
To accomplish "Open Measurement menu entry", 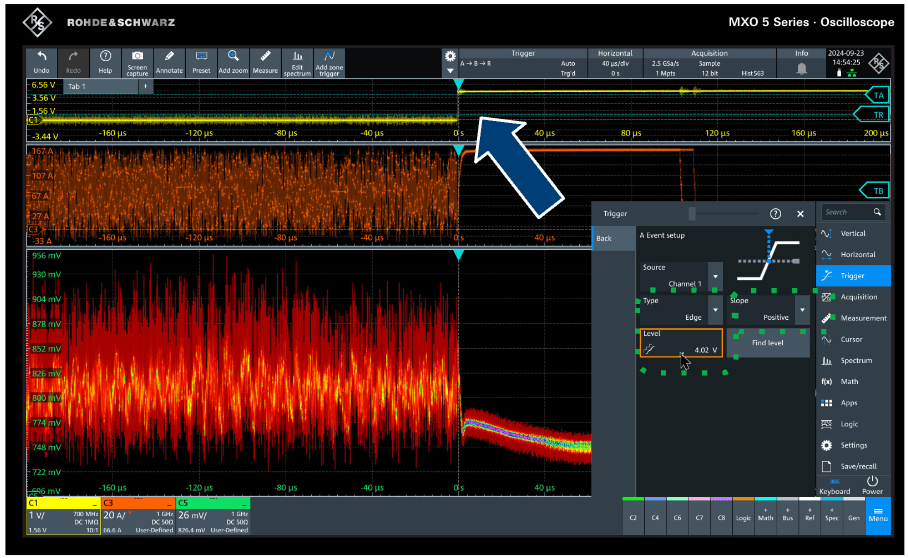I will pyautogui.click(x=854, y=318).
